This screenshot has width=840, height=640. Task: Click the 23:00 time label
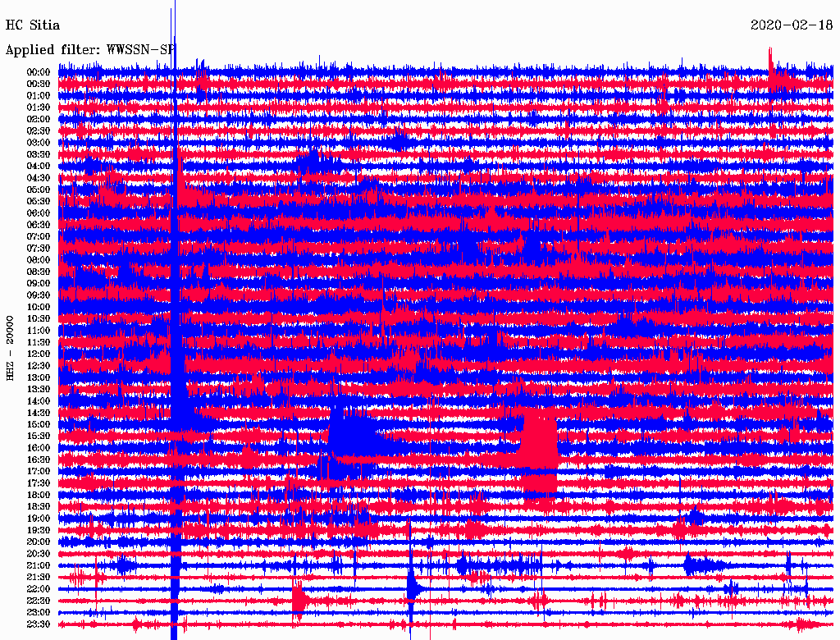39,612
